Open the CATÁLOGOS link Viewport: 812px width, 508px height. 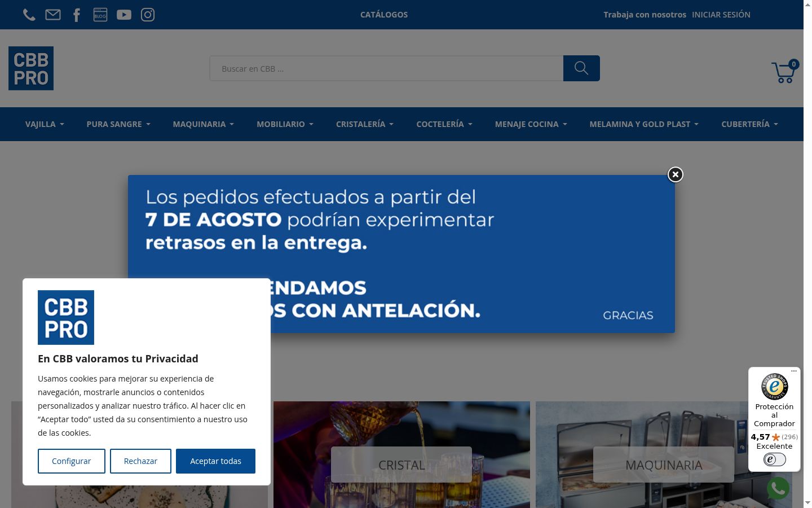click(384, 15)
